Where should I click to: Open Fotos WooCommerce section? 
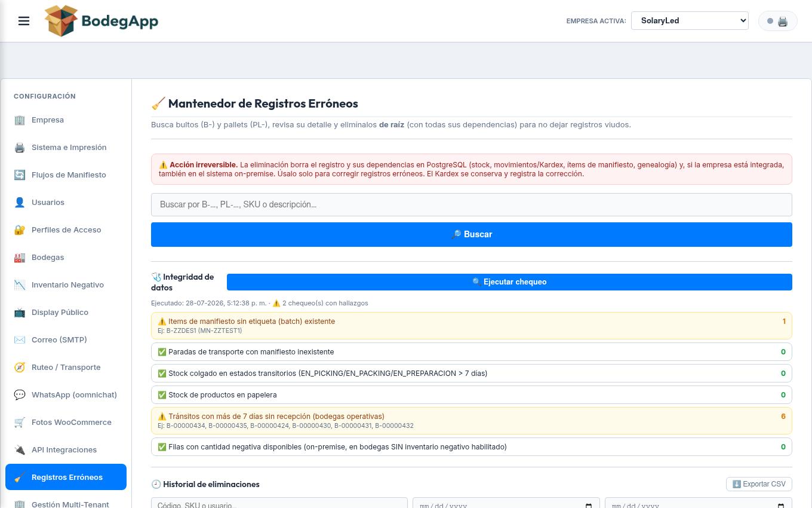[x=66, y=423]
